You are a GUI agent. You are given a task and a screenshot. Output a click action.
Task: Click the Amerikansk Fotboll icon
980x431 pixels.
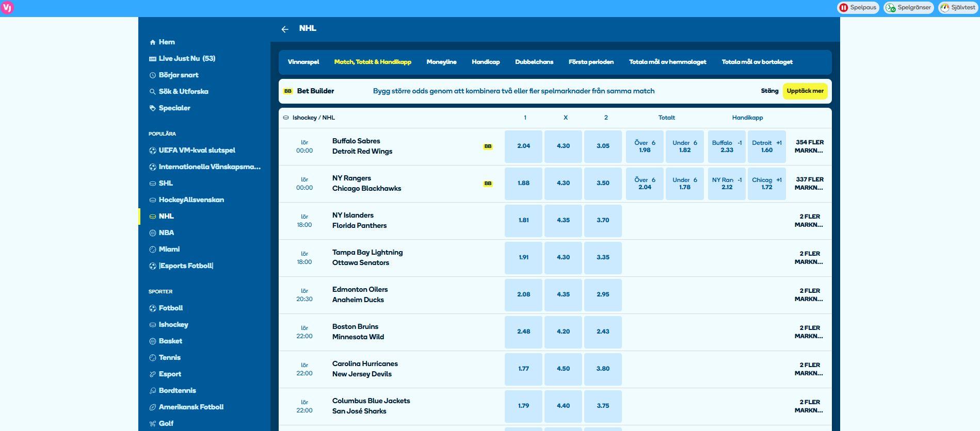(152, 407)
